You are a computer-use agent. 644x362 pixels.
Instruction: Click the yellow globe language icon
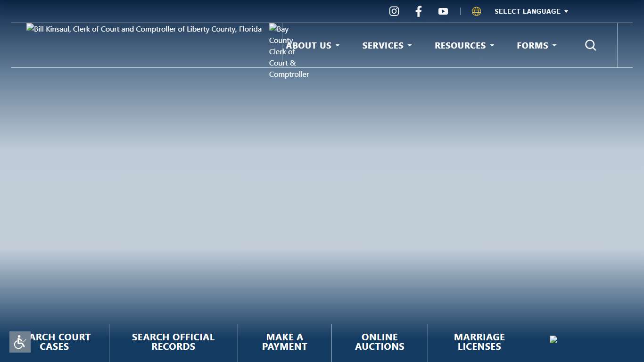pyautogui.click(x=477, y=11)
